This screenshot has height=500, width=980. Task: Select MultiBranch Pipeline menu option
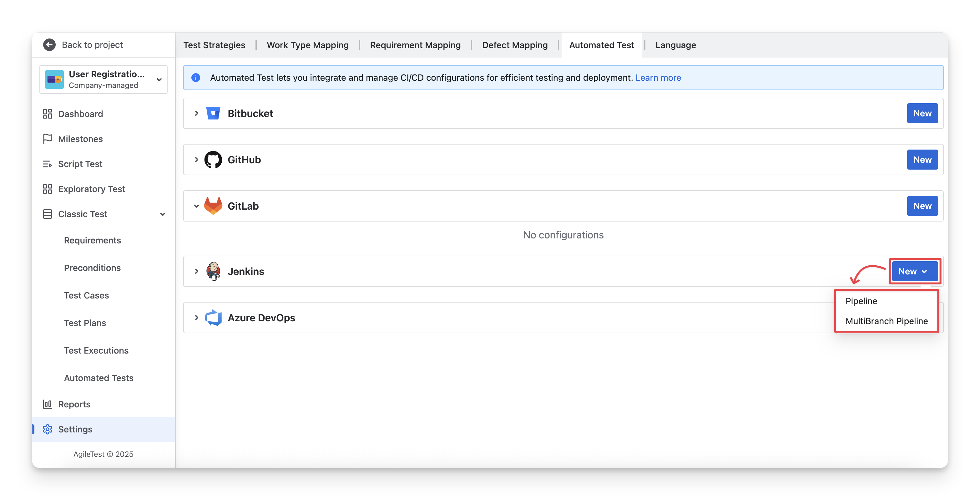click(x=887, y=321)
